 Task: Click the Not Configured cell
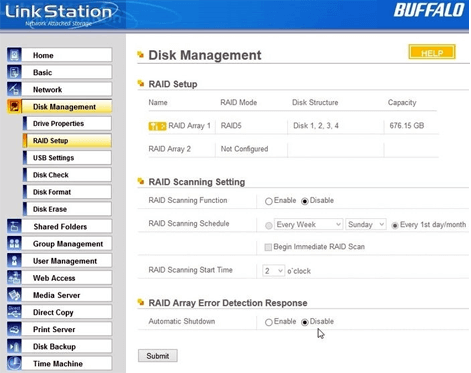[x=244, y=149]
